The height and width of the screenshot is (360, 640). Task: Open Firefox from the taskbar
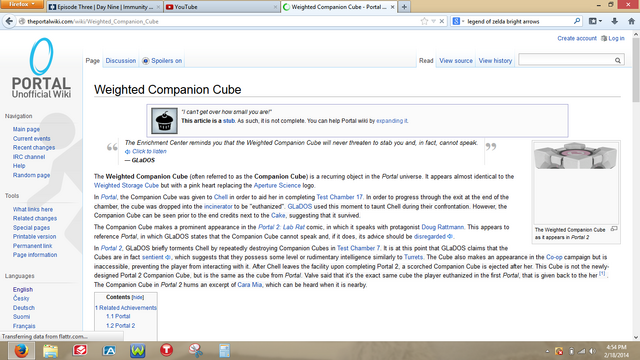click(x=21, y=351)
